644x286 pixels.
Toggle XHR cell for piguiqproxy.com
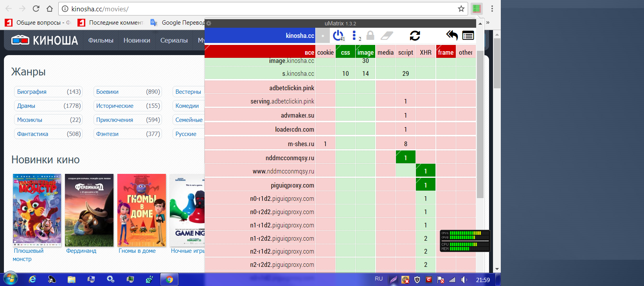tap(426, 185)
